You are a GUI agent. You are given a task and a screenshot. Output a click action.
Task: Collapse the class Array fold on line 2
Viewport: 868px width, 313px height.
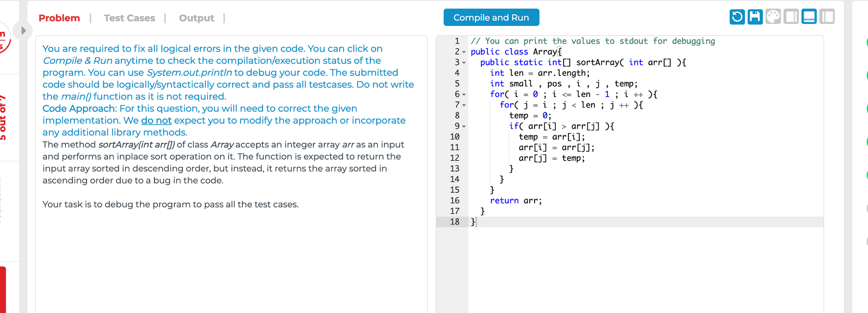point(464,52)
